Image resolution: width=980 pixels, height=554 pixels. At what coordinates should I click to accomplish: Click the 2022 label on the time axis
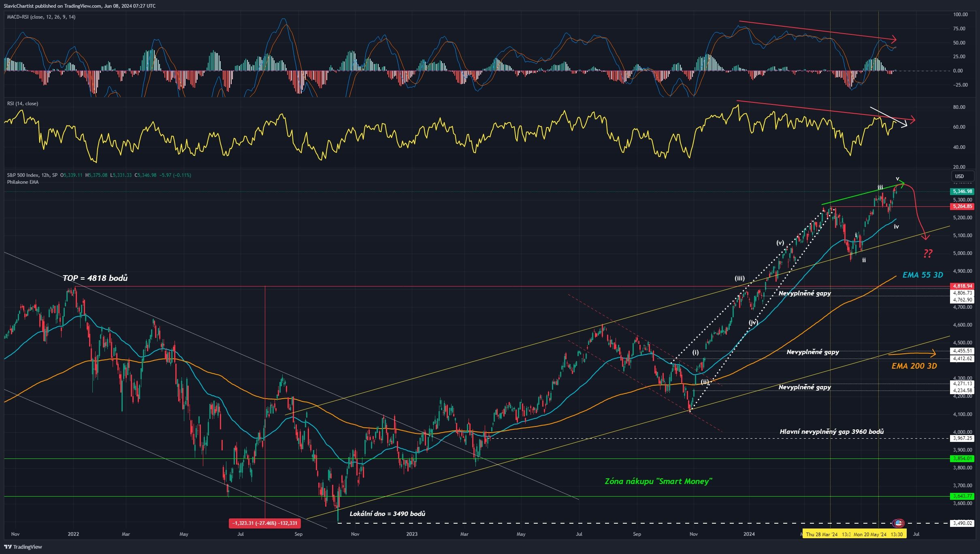73,534
